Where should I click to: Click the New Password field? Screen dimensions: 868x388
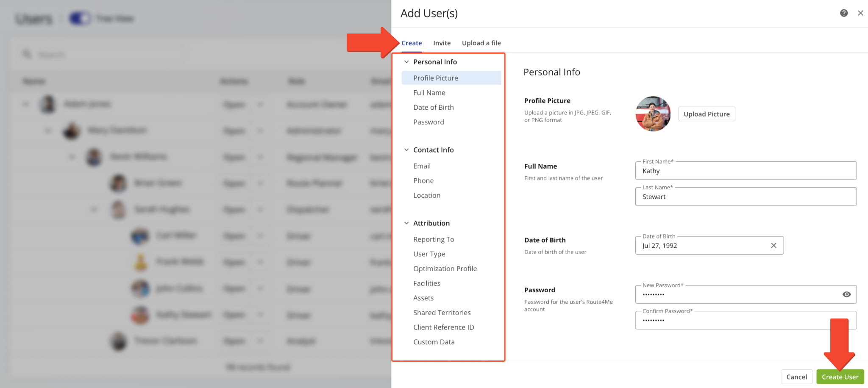coord(746,294)
